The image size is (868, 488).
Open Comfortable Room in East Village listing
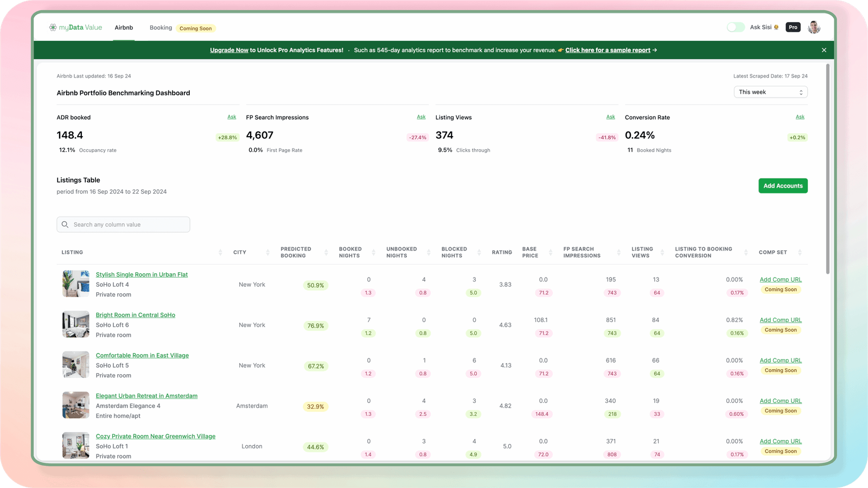pos(142,356)
